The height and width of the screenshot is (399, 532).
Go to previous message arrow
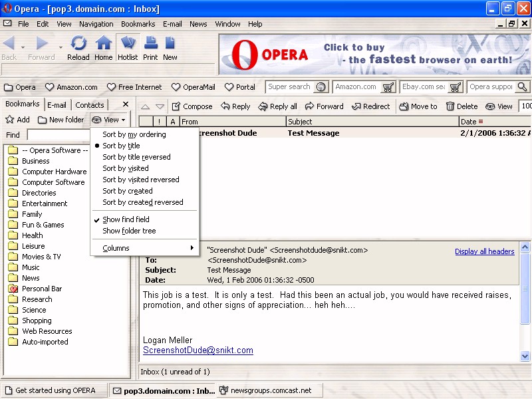(145, 107)
